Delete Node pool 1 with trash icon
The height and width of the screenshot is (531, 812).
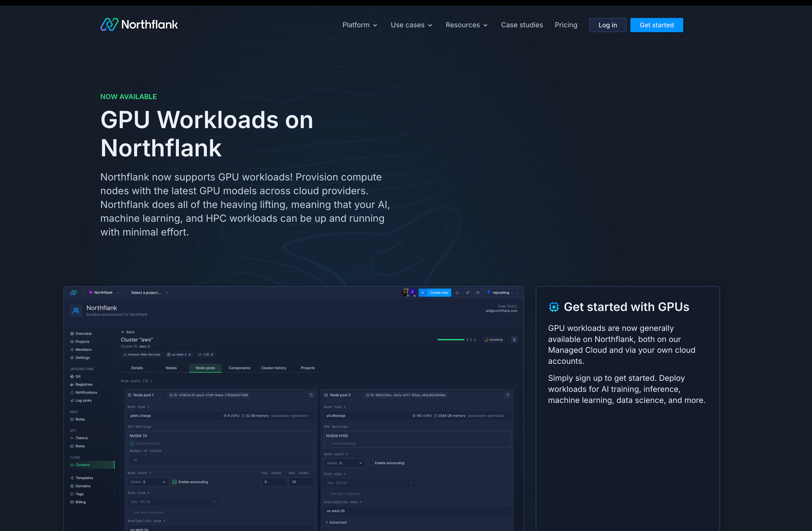tap(311, 395)
